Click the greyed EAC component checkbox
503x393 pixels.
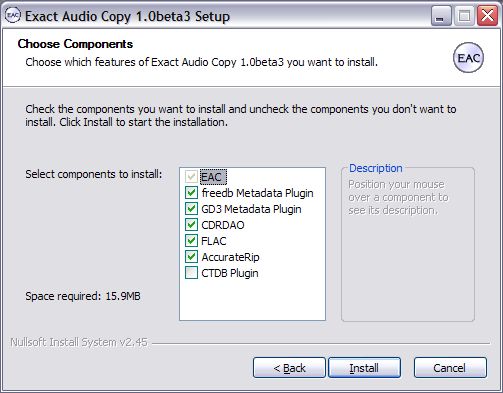click(x=191, y=177)
